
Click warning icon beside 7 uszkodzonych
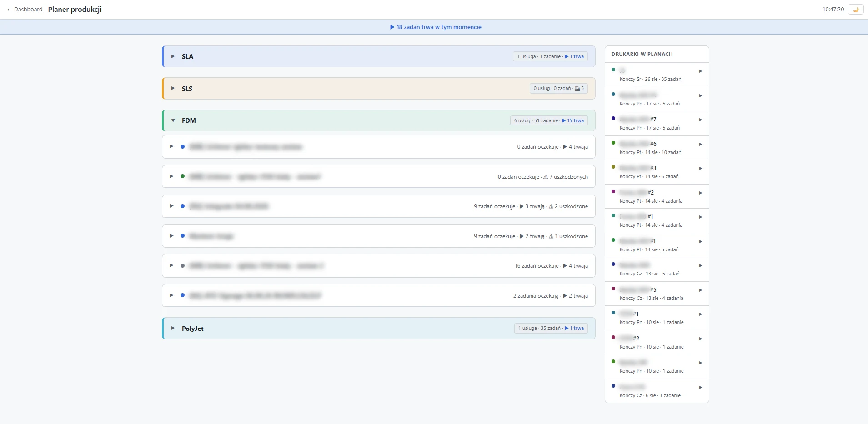546,177
